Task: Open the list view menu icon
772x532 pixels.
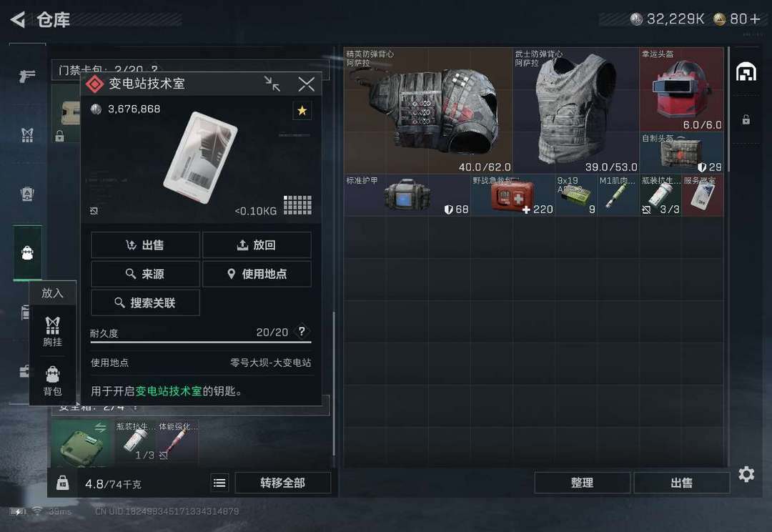Action: [219, 483]
